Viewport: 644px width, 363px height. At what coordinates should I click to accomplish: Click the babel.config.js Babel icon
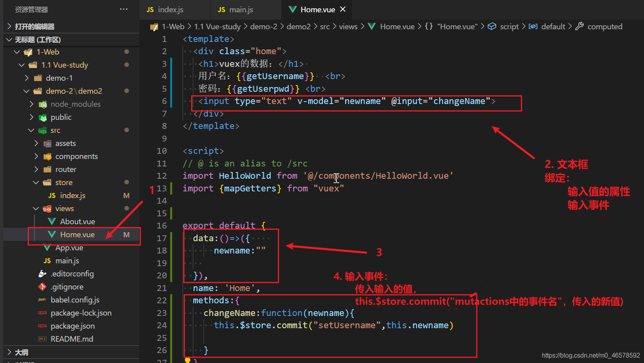point(42,300)
